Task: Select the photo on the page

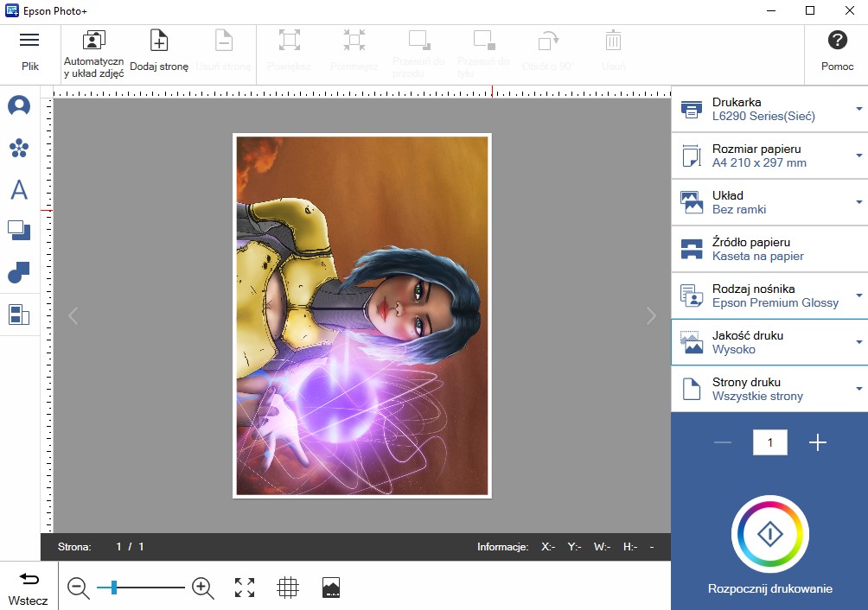Action: tap(362, 315)
